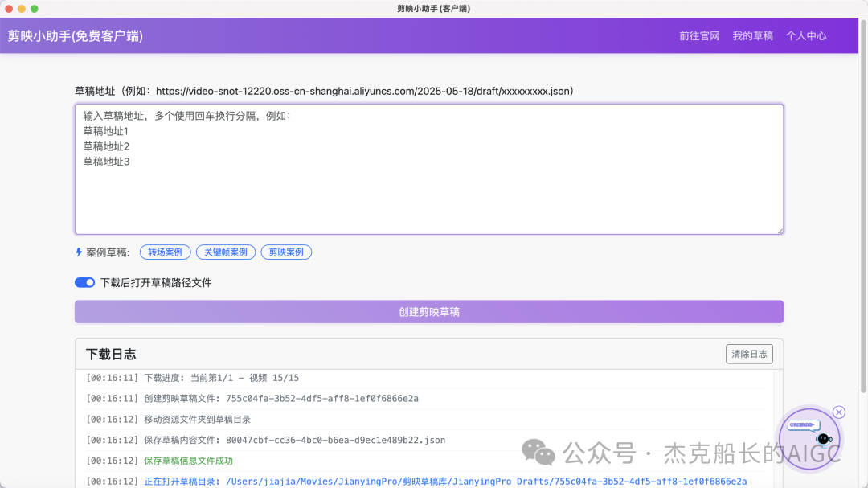Toggle 下载后打开草稿路径文件 switch

[84, 282]
